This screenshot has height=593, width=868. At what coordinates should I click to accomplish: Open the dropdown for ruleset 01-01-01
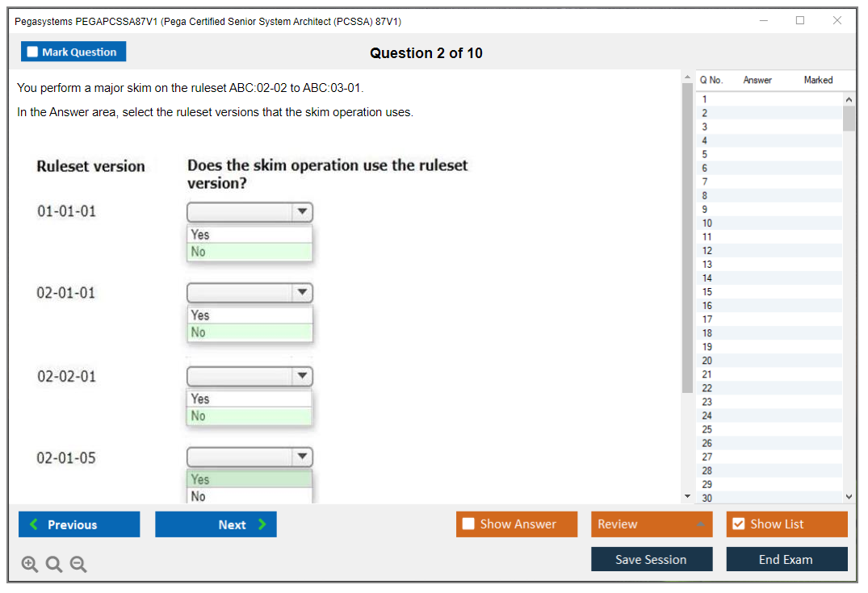pos(302,212)
